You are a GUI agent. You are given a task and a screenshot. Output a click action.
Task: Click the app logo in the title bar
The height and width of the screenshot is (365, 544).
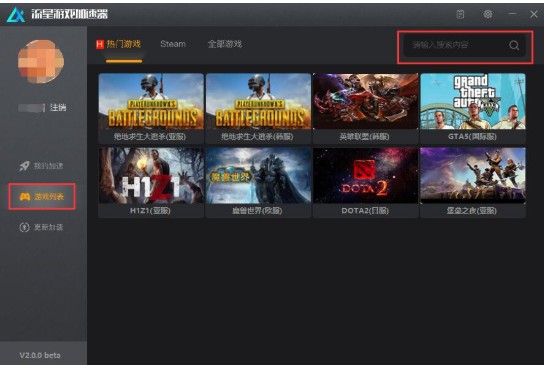16,15
